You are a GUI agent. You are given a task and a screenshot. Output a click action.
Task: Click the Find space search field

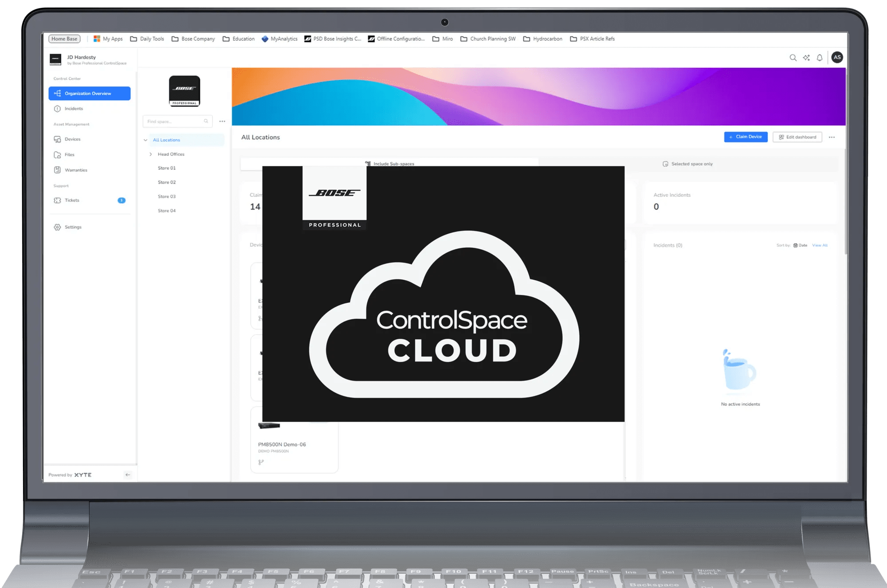[173, 122]
